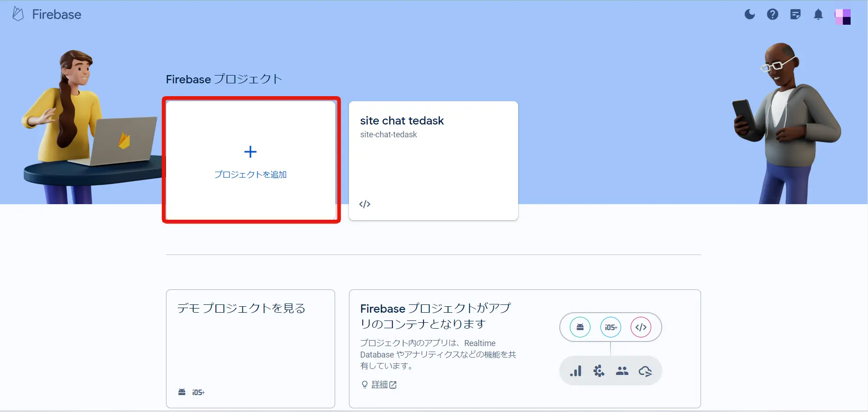Click iOS+ icon in demo project card
868x412 pixels.
(198, 392)
